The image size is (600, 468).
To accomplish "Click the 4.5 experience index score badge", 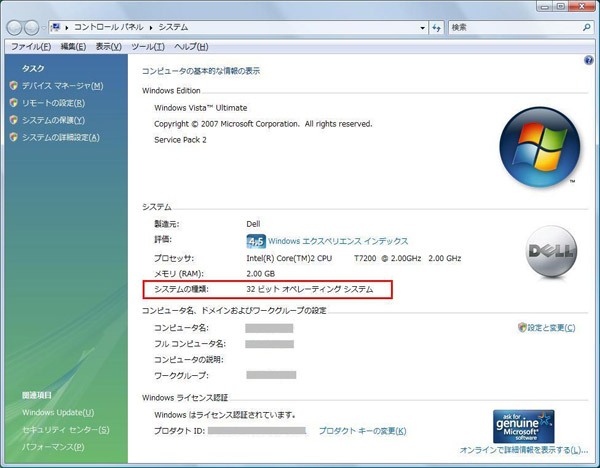I will click(x=256, y=241).
